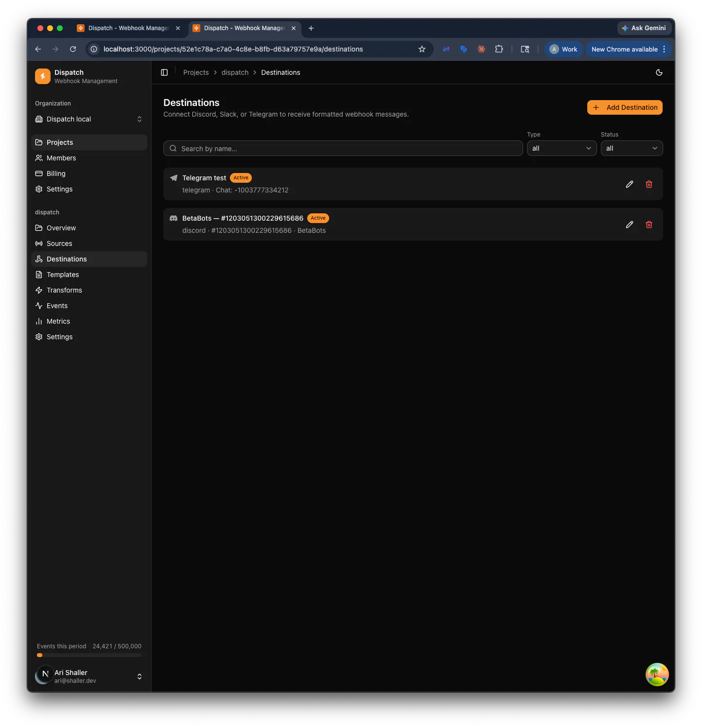This screenshot has height=728, width=702.
Task: Close the first Dispatch tab
Action: tap(178, 28)
